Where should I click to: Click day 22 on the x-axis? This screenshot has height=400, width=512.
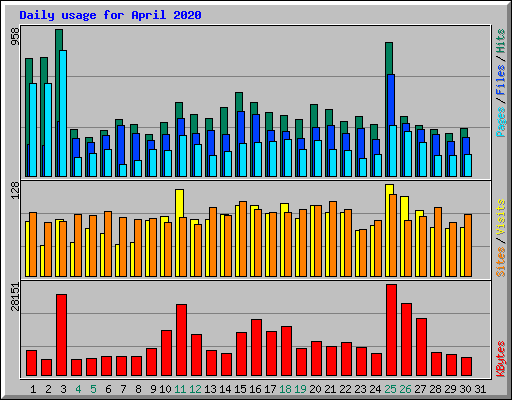(345, 389)
